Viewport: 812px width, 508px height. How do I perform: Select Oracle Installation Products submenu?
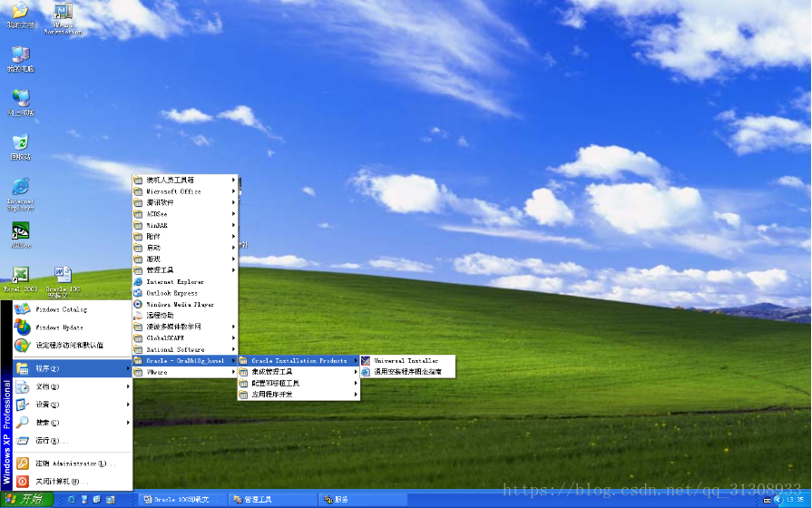pos(298,360)
